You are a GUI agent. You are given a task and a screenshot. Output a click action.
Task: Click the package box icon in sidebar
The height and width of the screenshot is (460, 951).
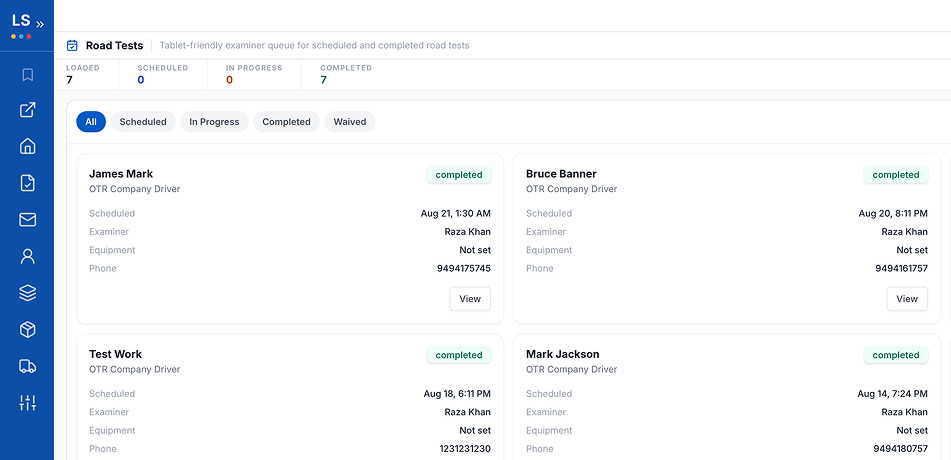pyautogui.click(x=27, y=330)
